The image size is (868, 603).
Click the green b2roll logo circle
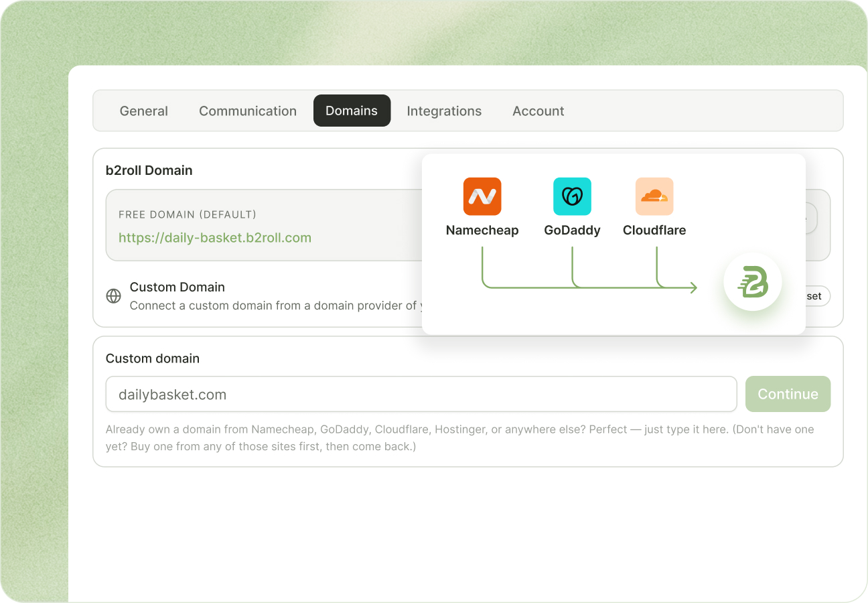753,281
